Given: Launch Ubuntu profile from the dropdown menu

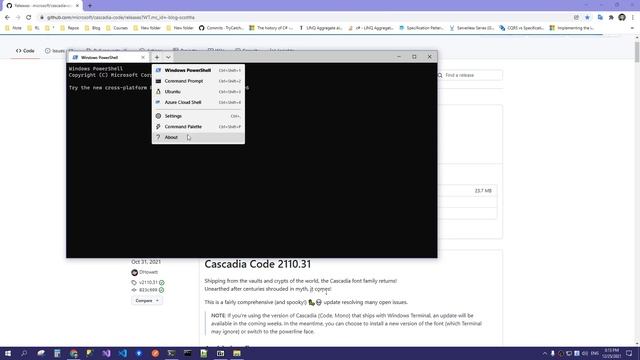Looking at the screenshot, I should (198, 91).
